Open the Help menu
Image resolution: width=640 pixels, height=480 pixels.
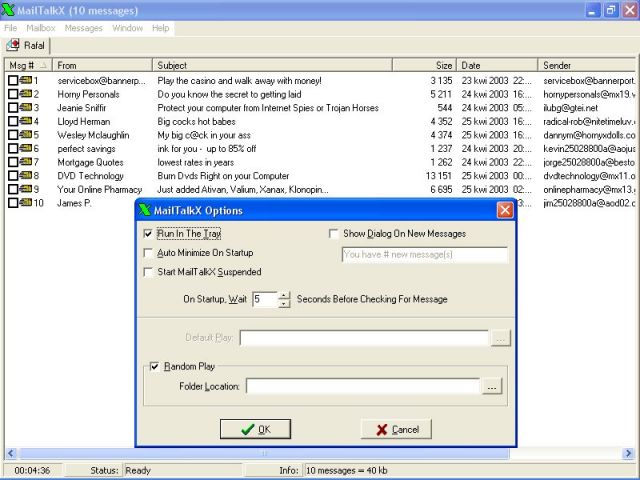[160, 28]
